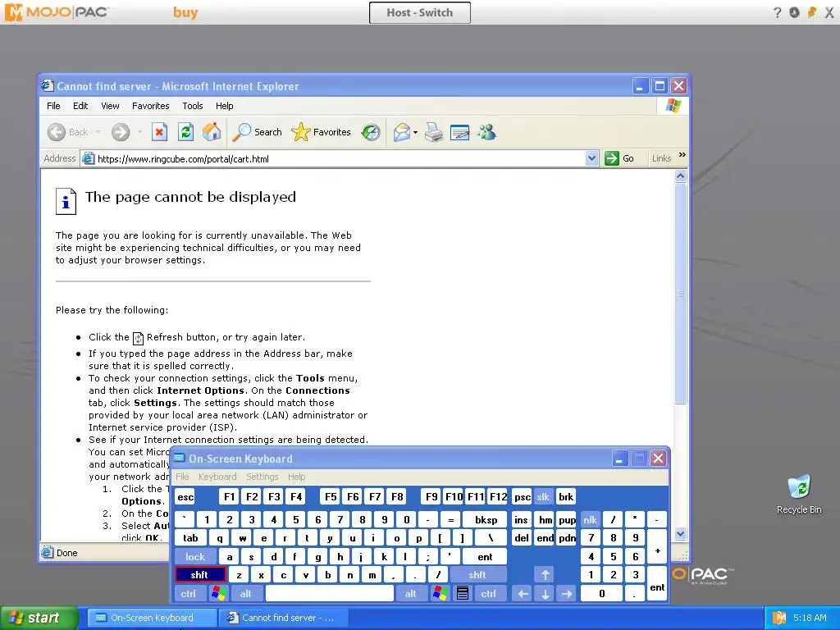Viewport: 840px width, 630px height.
Task: Expand Links toolbar chevron
Action: pyautogui.click(x=682, y=155)
